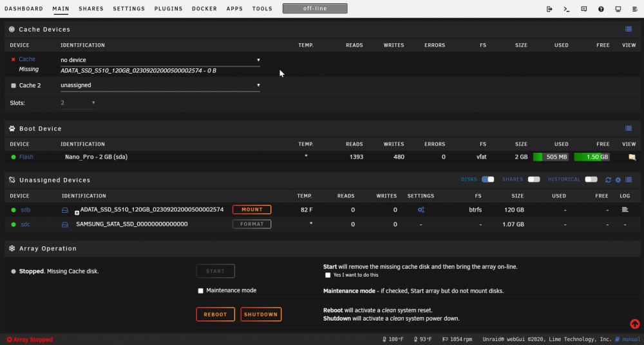This screenshot has height=345, width=644.
Task: Click the Array Stopped footer status
Action: [x=30, y=340]
